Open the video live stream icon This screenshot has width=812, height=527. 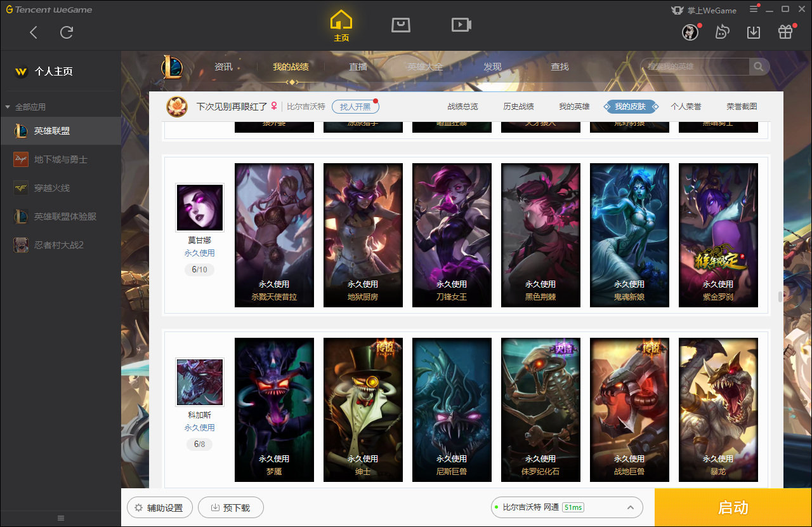(x=461, y=25)
